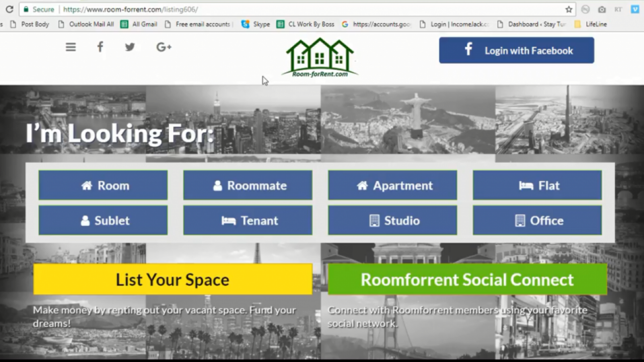Select Apartment listing type

[x=392, y=186]
